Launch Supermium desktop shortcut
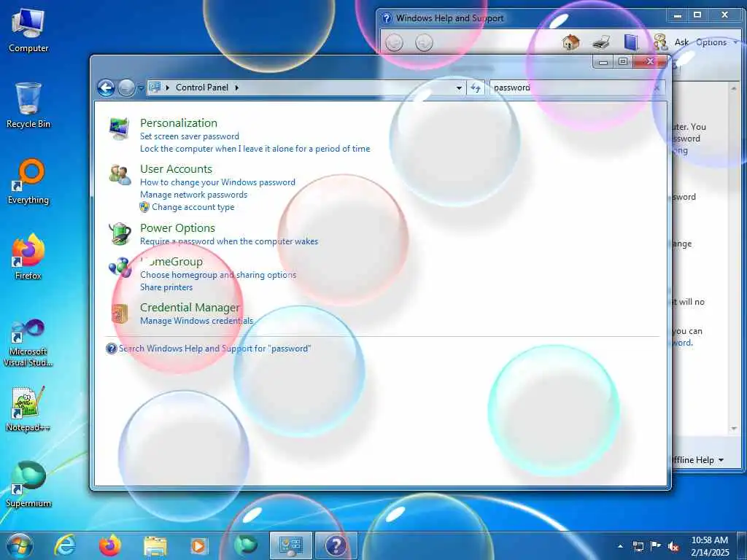747x560 pixels. [28, 484]
